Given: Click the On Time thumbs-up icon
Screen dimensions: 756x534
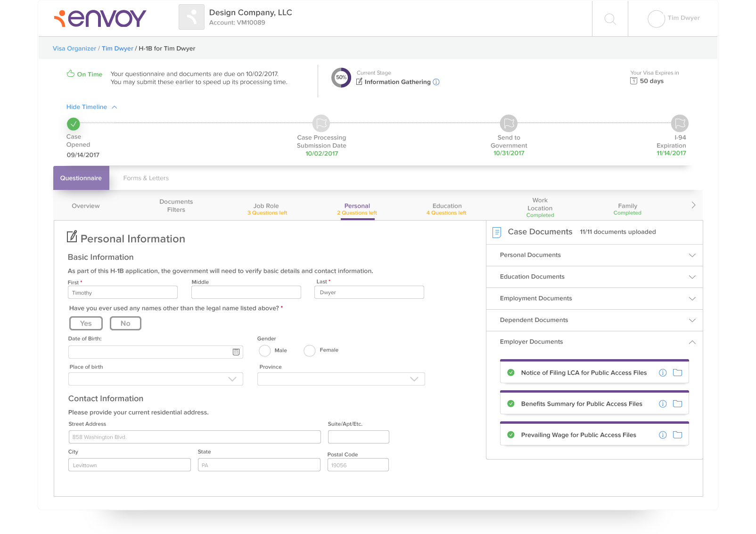Looking at the screenshot, I should (x=71, y=74).
